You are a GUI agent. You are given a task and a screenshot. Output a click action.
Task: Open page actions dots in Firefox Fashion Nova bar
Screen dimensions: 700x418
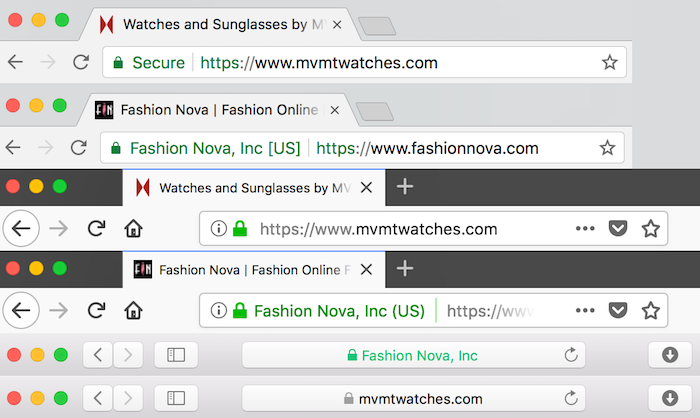(586, 311)
